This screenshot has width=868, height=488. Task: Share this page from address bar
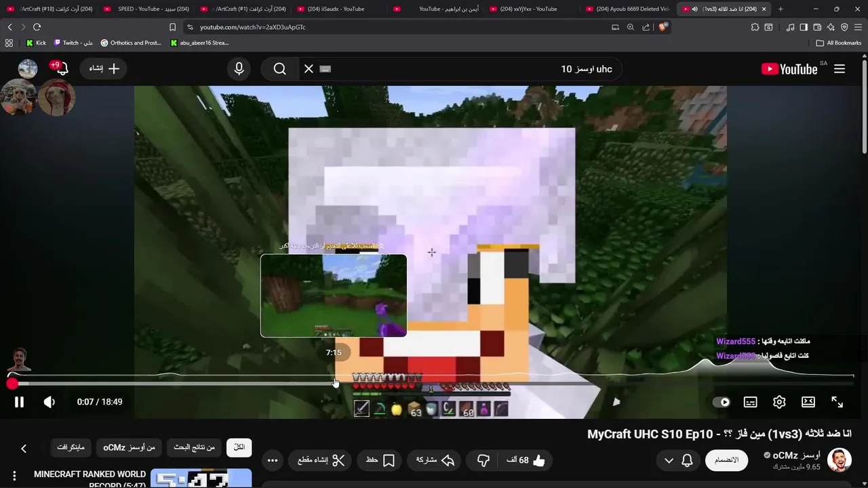[646, 27]
